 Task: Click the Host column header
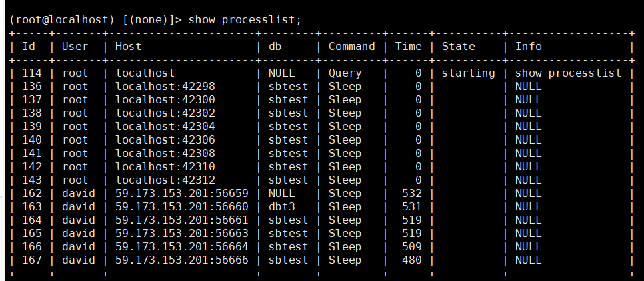128,47
